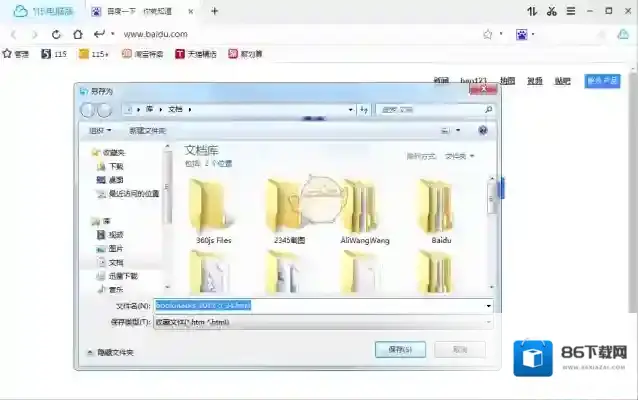Click the magnifier icon in dialog search
Image resolution: width=638 pixels, height=400 pixels.
(489, 109)
